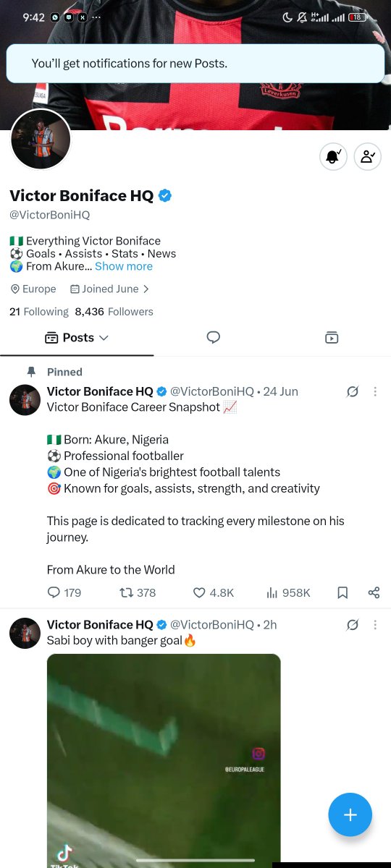This screenshot has height=868, width=391.
Task: Open the 21 Following list
Action: (38, 312)
